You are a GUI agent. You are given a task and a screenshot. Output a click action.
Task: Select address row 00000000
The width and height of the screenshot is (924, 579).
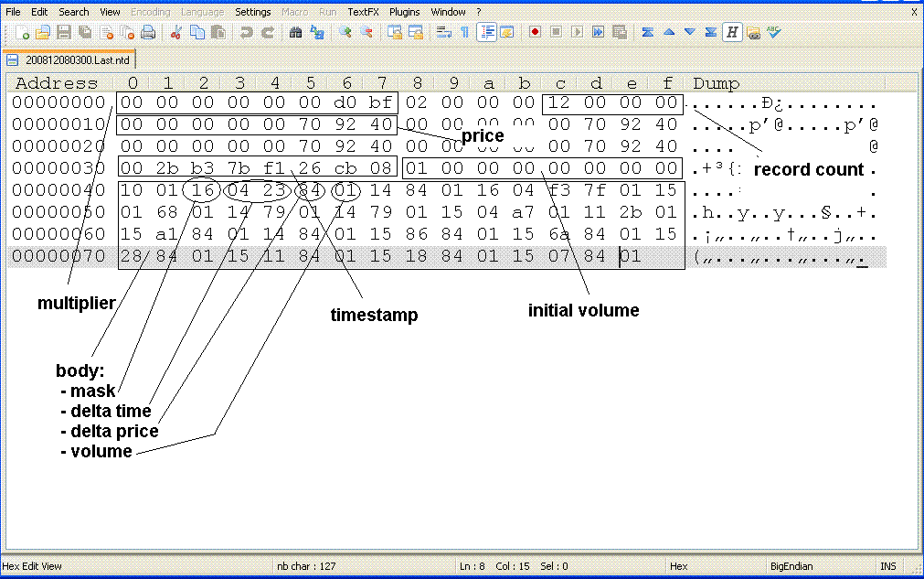[58, 102]
